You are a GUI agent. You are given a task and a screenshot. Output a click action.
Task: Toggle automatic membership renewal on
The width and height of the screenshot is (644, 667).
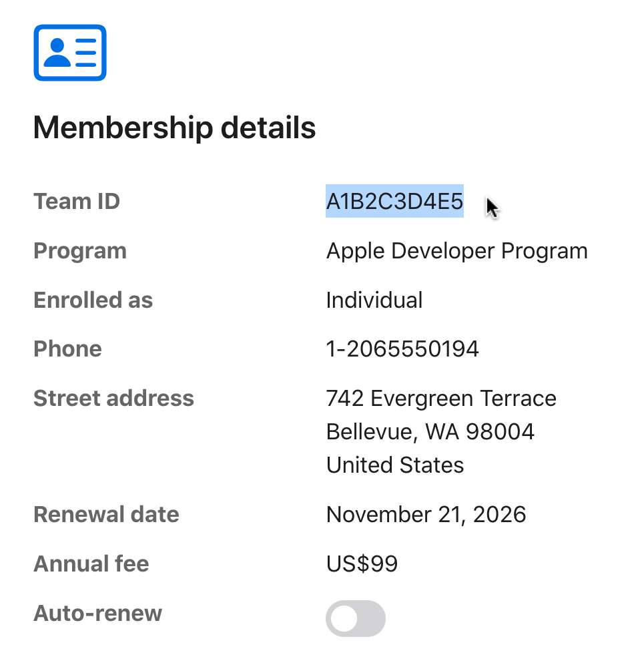(355, 618)
